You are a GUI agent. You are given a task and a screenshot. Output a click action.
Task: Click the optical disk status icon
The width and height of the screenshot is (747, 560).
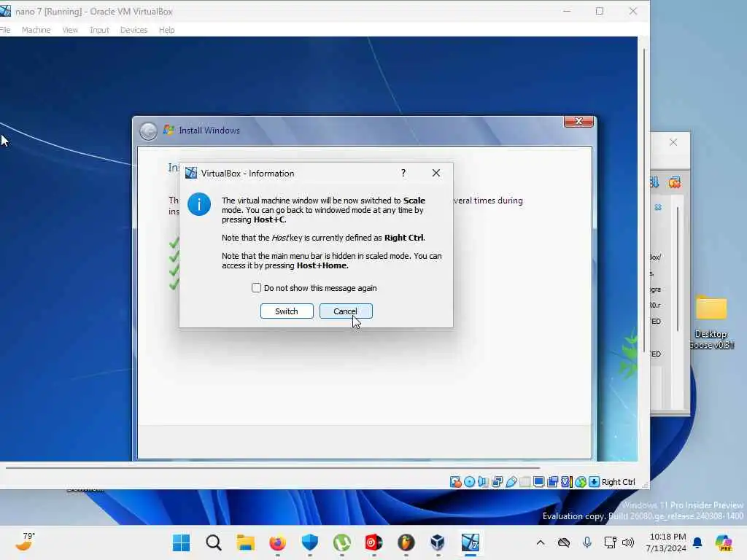[469, 482]
